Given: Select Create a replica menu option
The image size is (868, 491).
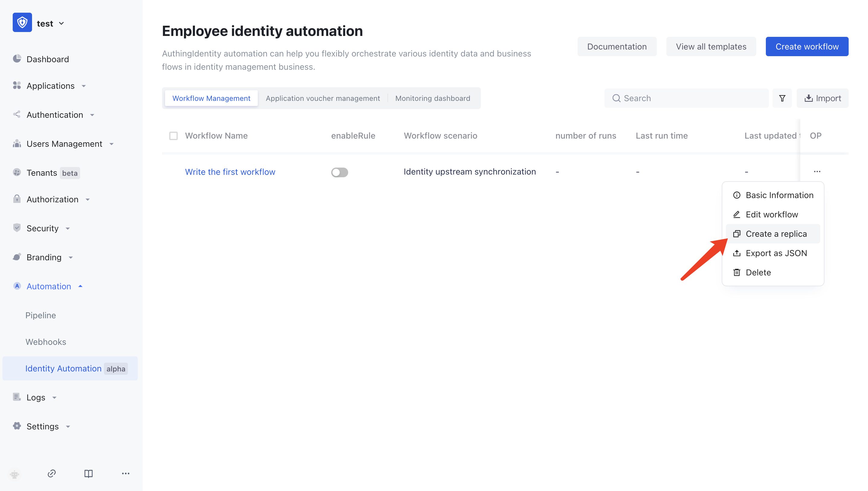Looking at the screenshot, I should [x=776, y=234].
